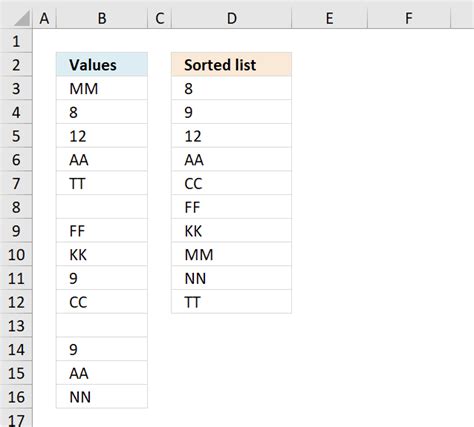Viewport: 474px width, 427px height.
Task: Select row 3 header
Action: pos(16,88)
